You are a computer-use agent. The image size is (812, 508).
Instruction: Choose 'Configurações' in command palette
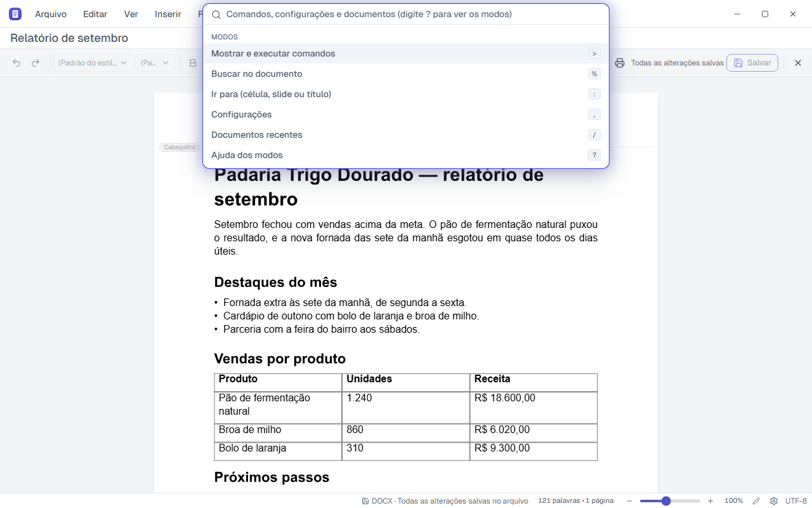tap(406, 114)
